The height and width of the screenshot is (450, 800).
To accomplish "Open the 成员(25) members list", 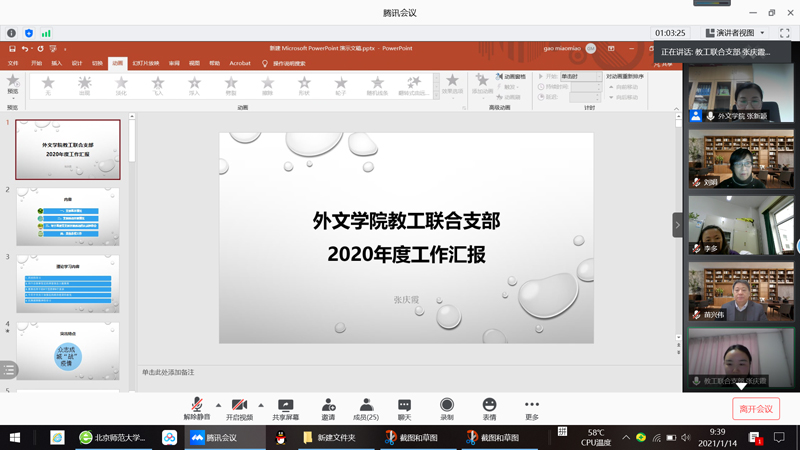I will [x=366, y=404].
